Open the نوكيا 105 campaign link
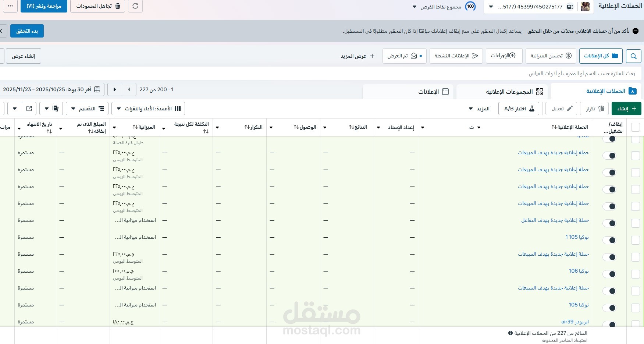 point(579,305)
